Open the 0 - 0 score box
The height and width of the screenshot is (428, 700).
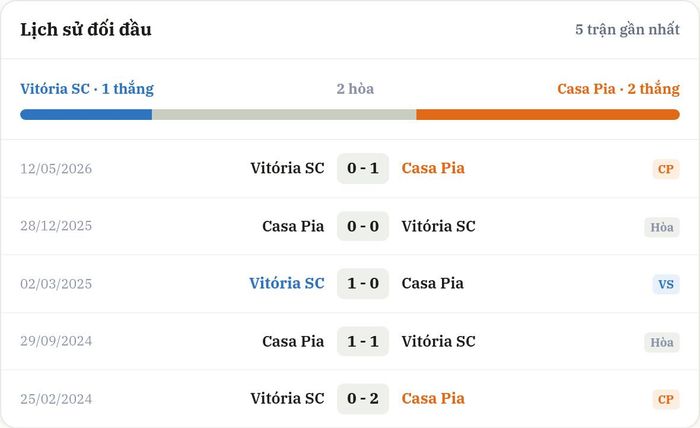pyautogui.click(x=363, y=226)
